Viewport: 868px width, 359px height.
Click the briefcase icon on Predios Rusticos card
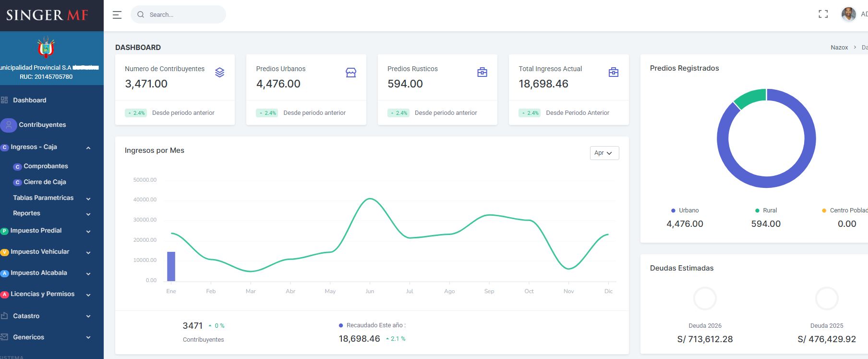(x=482, y=73)
